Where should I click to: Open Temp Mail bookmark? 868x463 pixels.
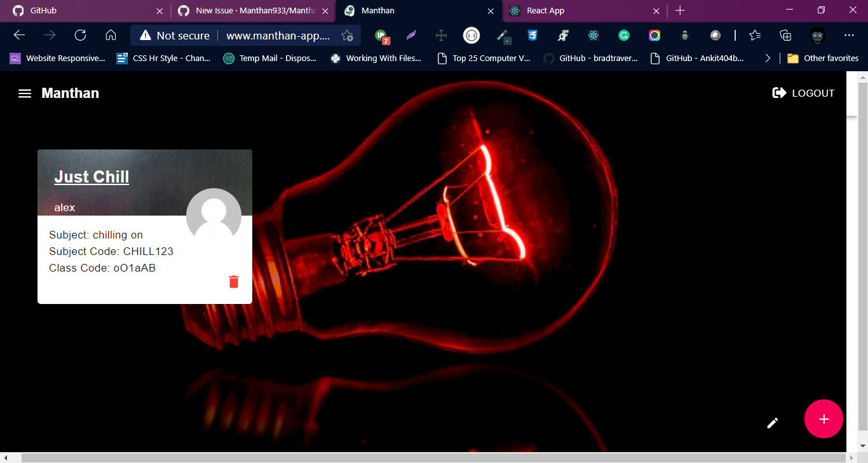269,58
